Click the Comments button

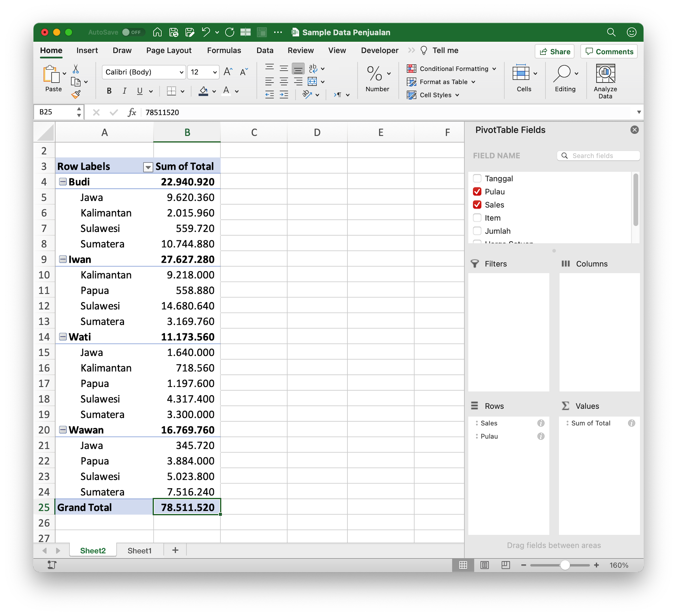[609, 51]
